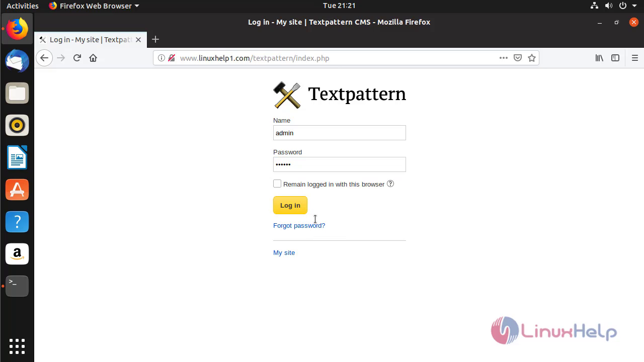Open the Firefox hamburger menu
The height and width of the screenshot is (362, 644).
coord(635,58)
